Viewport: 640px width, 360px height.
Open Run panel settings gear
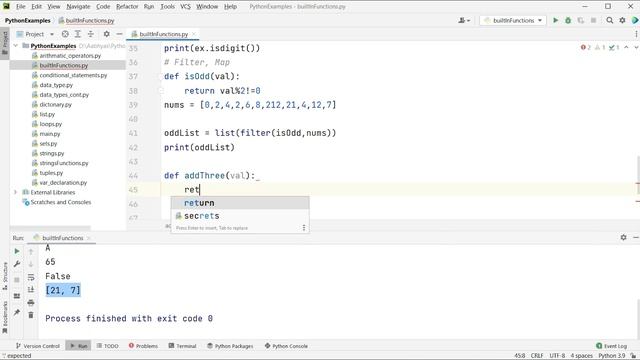623,237
